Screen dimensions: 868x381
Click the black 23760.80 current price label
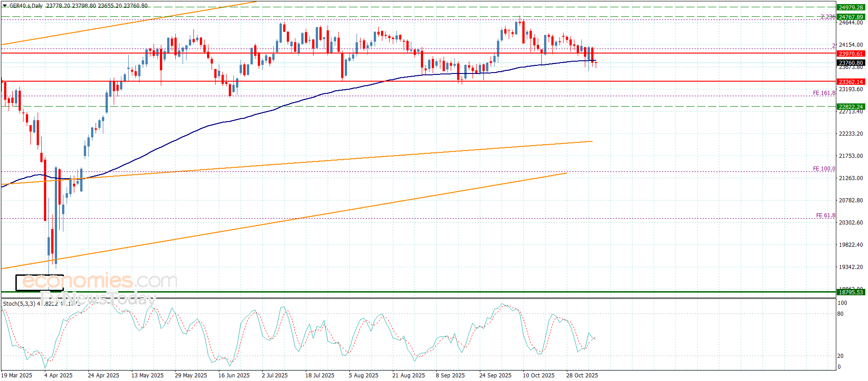pos(850,63)
